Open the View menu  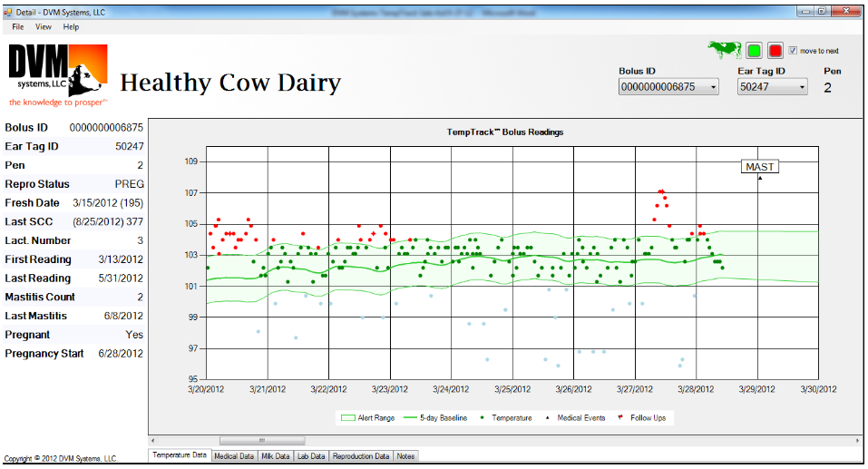click(x=44, y=27)
